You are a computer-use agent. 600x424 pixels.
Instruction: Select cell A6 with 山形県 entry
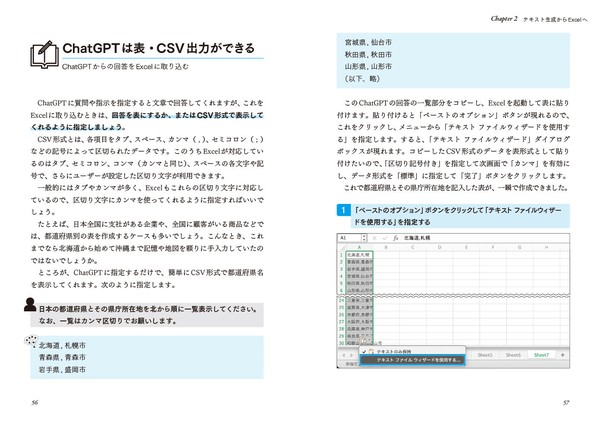click(x=359, y=290)
